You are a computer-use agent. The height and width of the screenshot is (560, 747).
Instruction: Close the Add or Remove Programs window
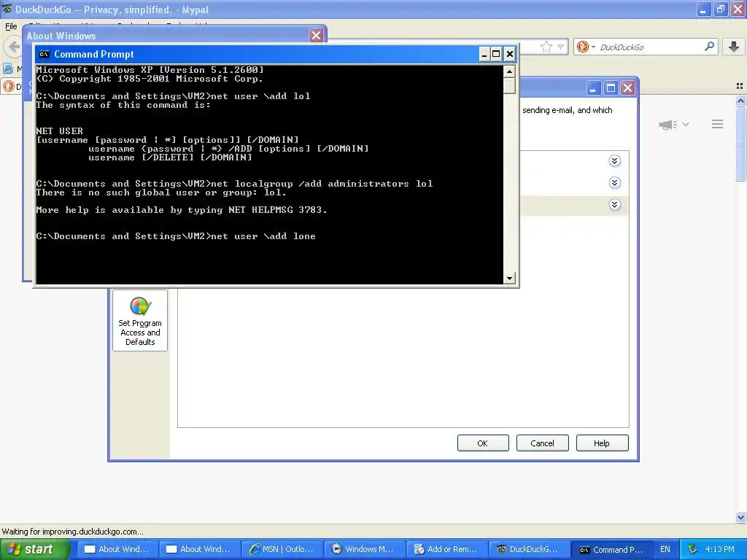(628, 88)
